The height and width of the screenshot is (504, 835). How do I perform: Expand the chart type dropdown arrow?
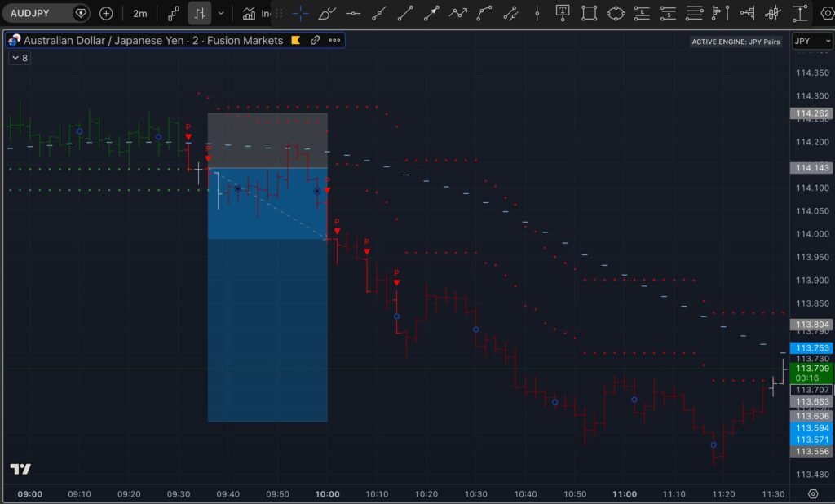(x=221, y=13)
